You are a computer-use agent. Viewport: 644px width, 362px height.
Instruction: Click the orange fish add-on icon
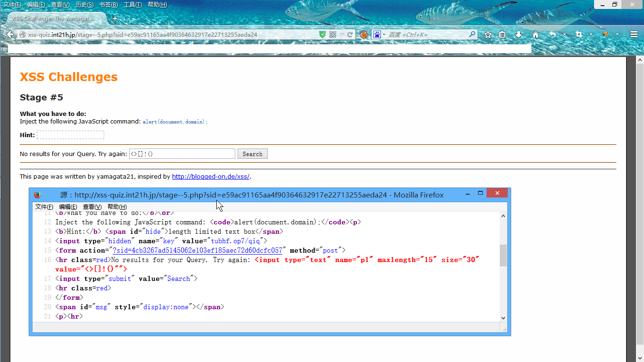click(605, 34)
